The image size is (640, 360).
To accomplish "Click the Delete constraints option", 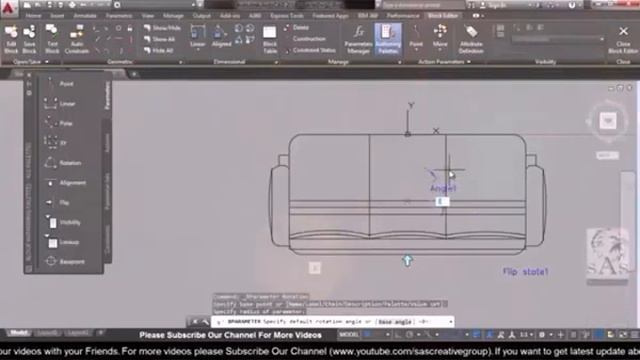I will (297, 27).
